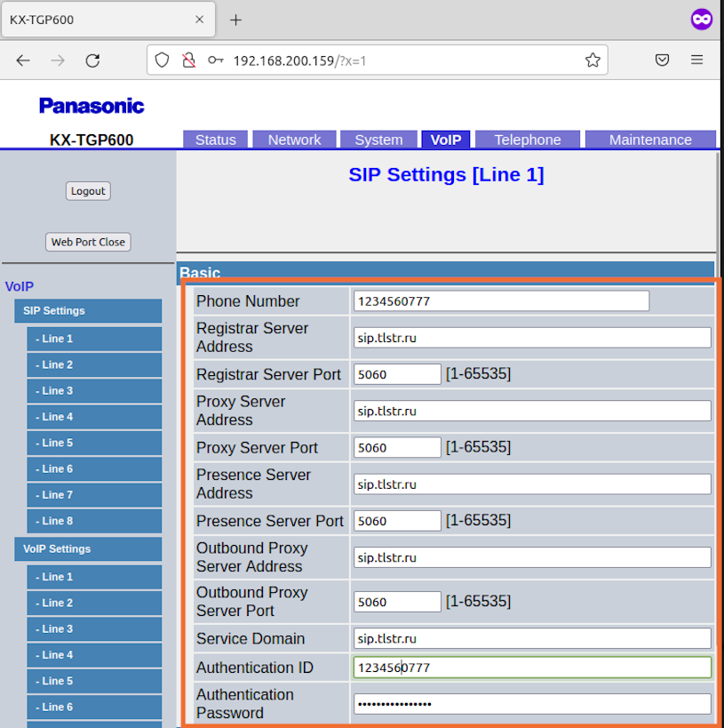The height and width of the screenshot is (728, 724).
Task: Select Line 2 under SIP Settings
Action: point(94,365)
